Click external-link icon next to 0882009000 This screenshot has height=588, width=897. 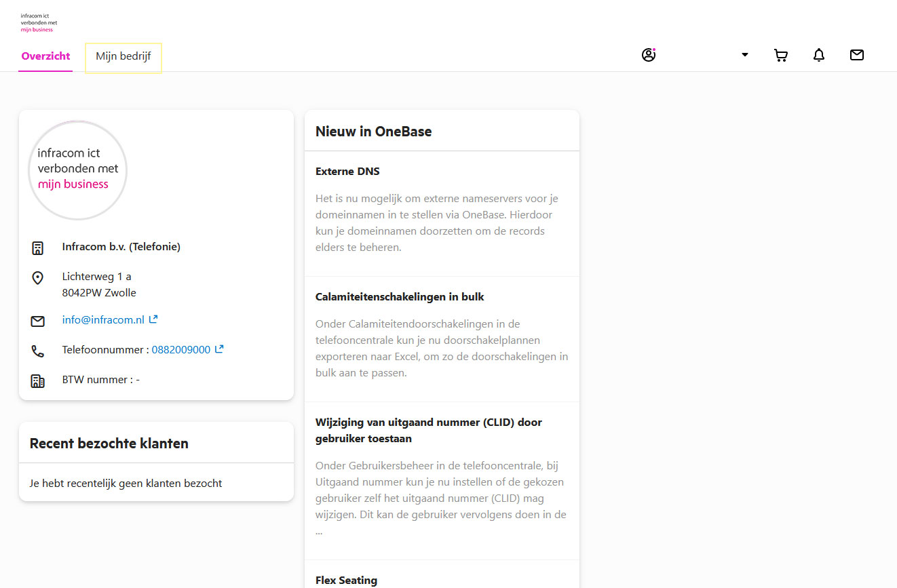tap(219, 349)
